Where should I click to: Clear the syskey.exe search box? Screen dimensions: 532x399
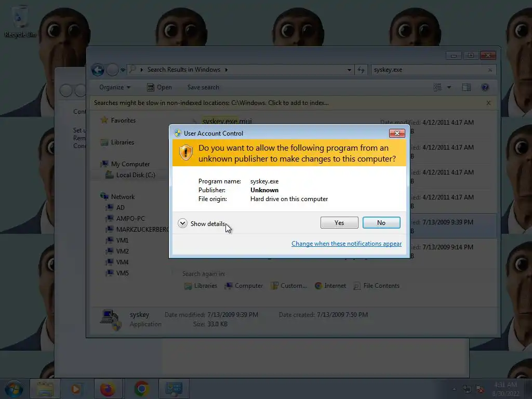pyautogui.click(x=490, y=70)
